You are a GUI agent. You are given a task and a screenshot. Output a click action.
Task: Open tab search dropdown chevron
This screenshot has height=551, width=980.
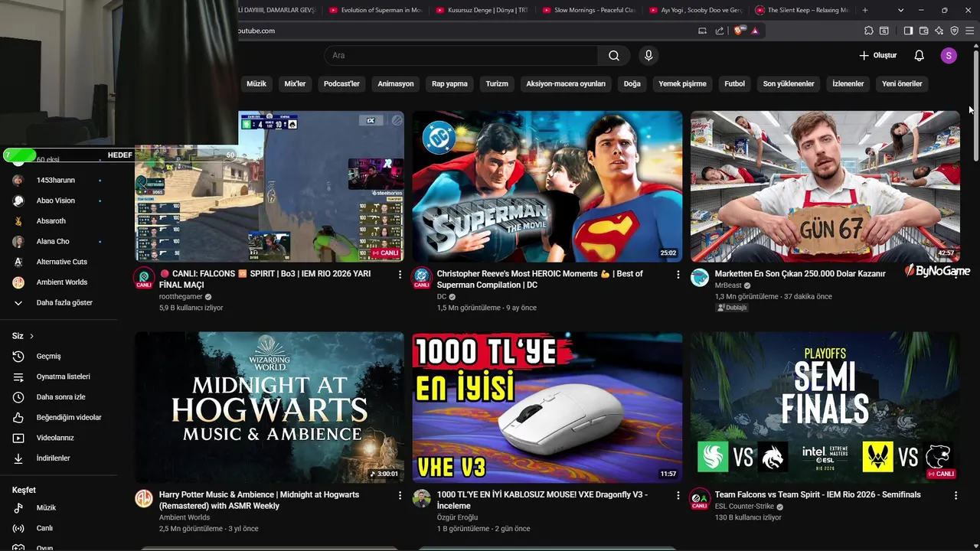pyautogui.click(x=900, y=10)
